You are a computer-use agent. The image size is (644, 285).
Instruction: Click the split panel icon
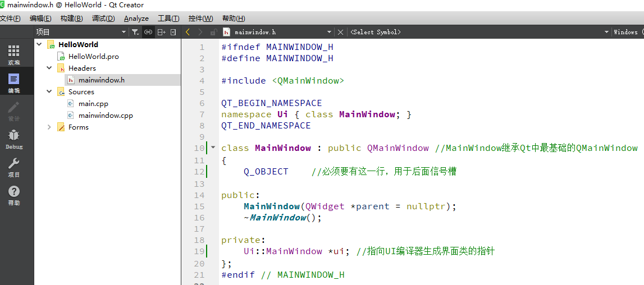click(x=161, y=32)
